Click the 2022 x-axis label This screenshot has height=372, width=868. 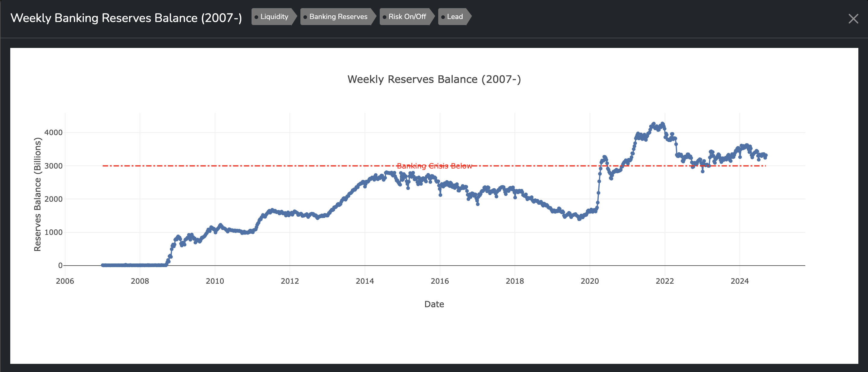tap(665, 281)
